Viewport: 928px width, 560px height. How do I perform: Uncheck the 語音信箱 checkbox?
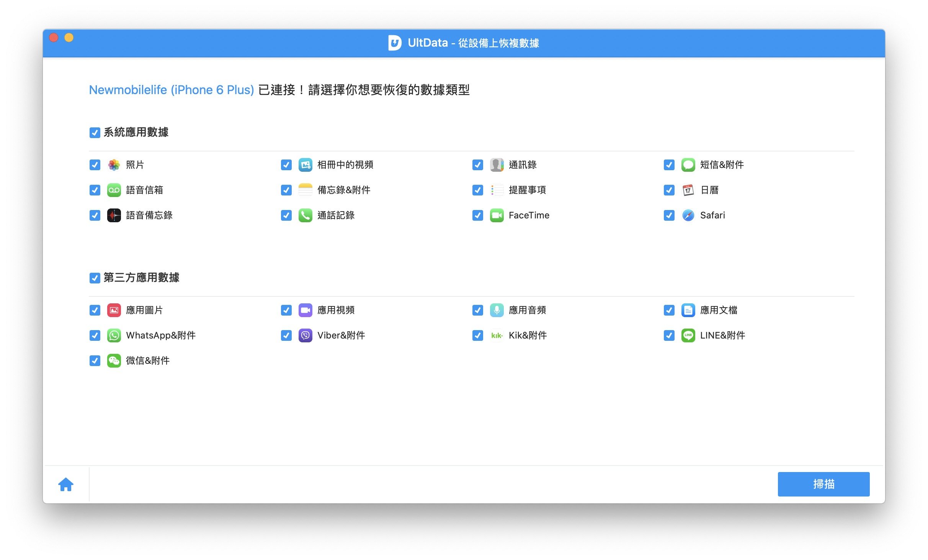(x=95, y=190)
